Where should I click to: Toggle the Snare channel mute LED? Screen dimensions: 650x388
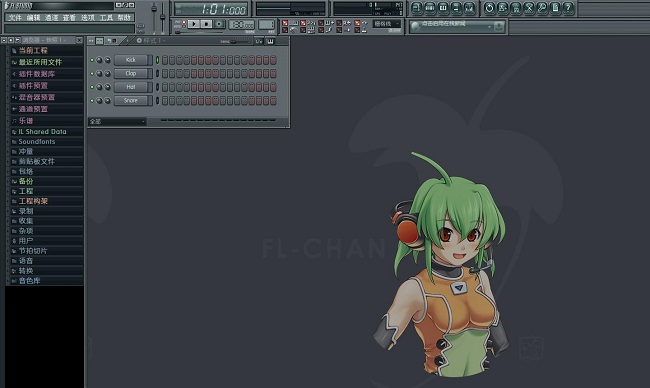(x=92, y=100)
